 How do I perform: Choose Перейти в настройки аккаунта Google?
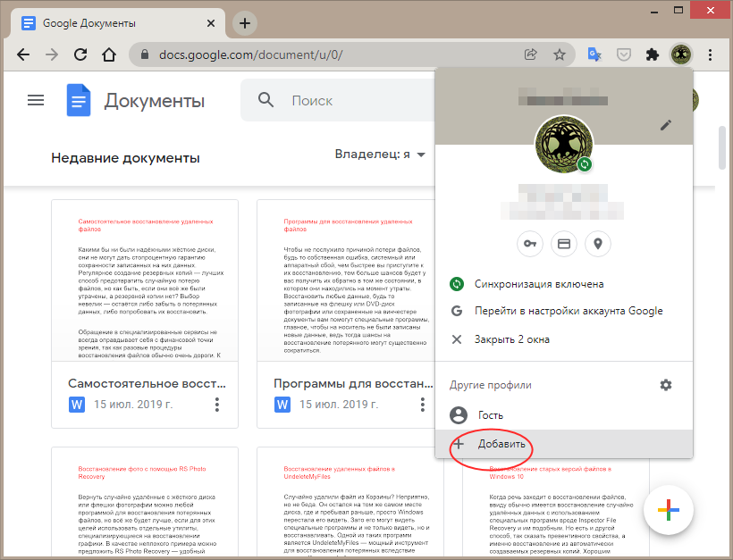(564, 311)
